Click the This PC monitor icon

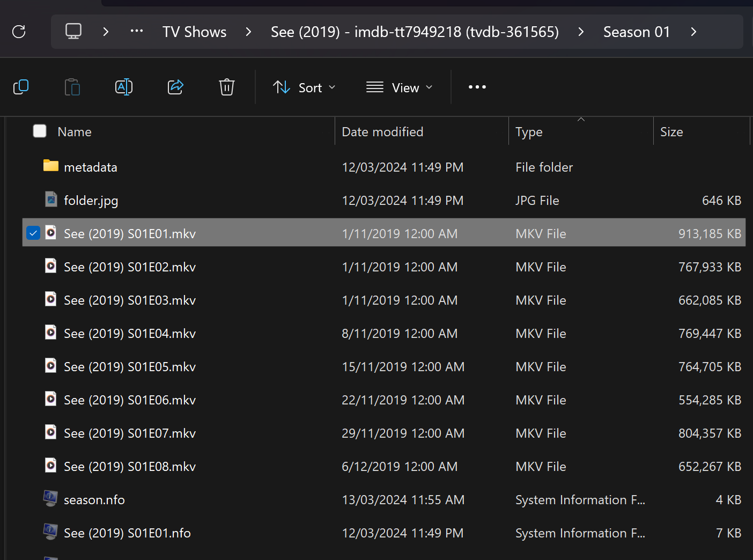point(73,32)
